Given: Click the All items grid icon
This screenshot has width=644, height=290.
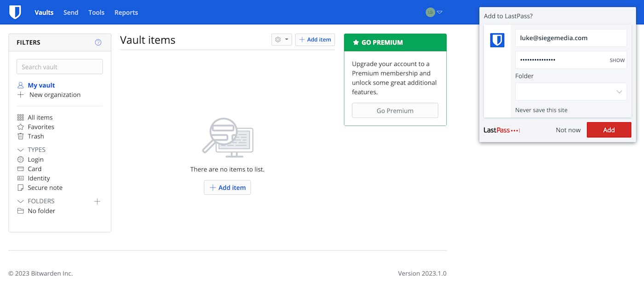Looking at the screenshot, I should tap(20, 117).
